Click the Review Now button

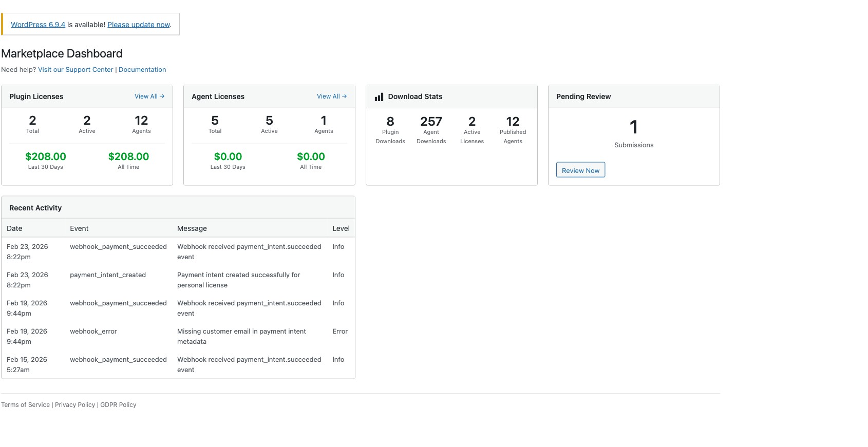click(580, 170)
